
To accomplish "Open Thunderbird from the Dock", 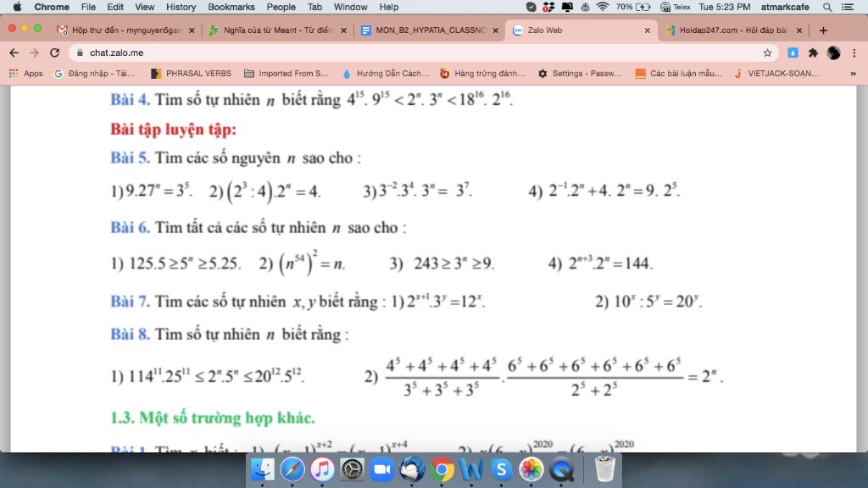I will pyautogui.click(x=412, y=469).
